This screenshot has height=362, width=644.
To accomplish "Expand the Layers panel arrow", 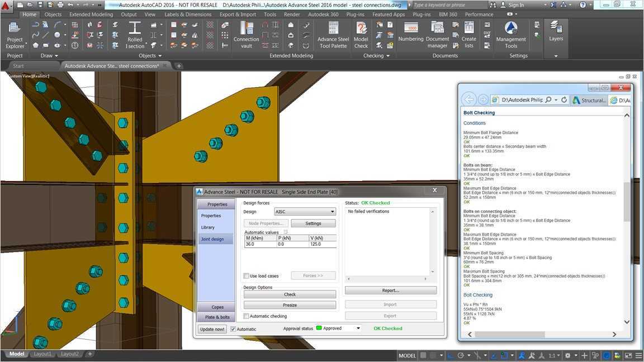I will coord(556,56).
